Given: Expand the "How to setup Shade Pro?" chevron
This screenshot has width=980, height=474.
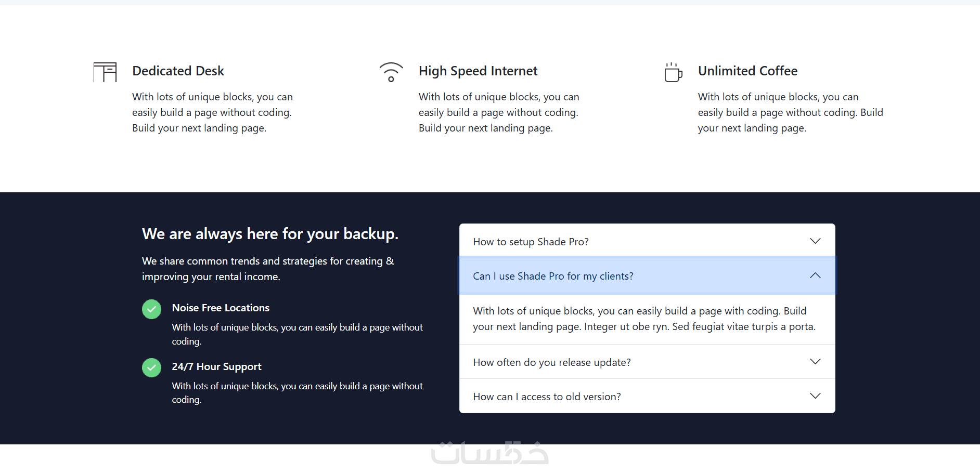Looking at the screenshot, I should 815,241.
